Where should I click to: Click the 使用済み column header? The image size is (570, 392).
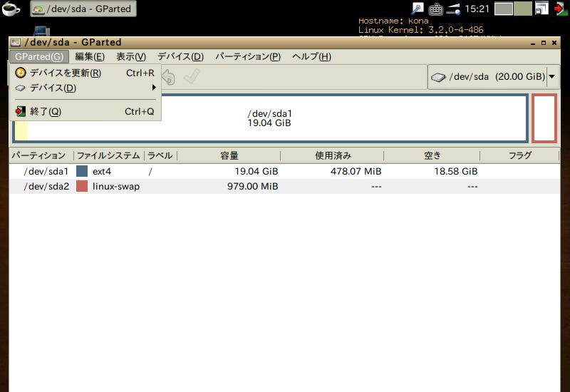333,155
